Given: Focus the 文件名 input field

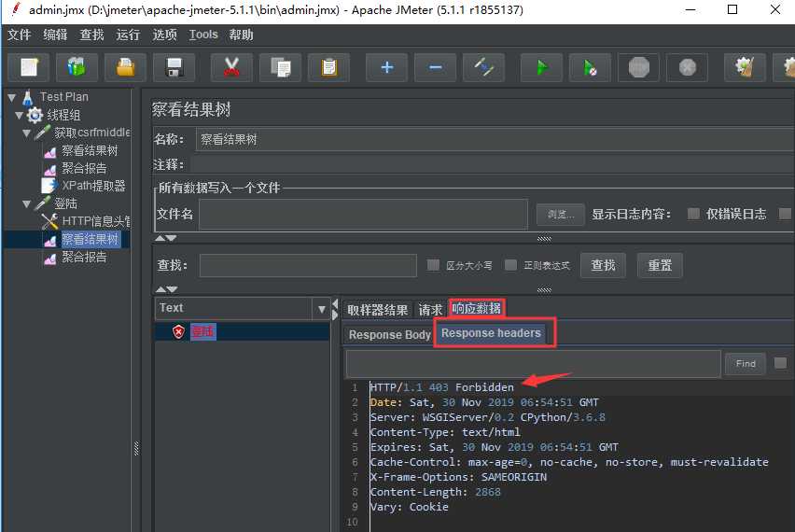Looking at the screenshot, I should (364, 214).
